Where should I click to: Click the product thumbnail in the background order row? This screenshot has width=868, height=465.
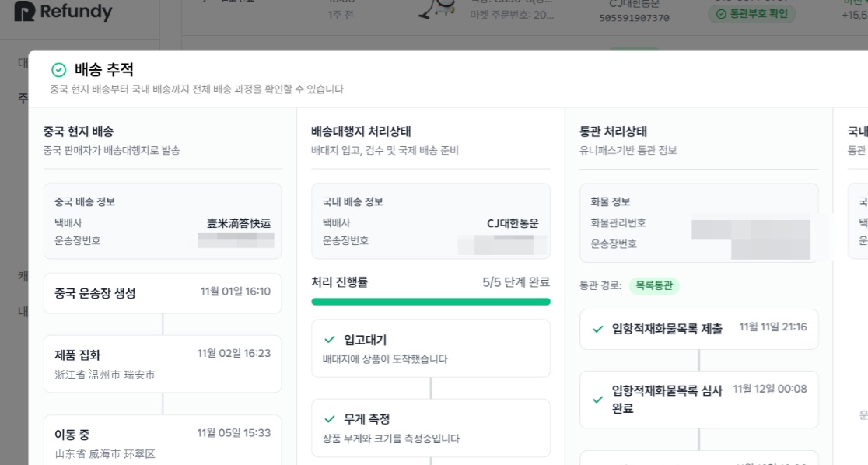pyautogui.click(x=437, y=9)
